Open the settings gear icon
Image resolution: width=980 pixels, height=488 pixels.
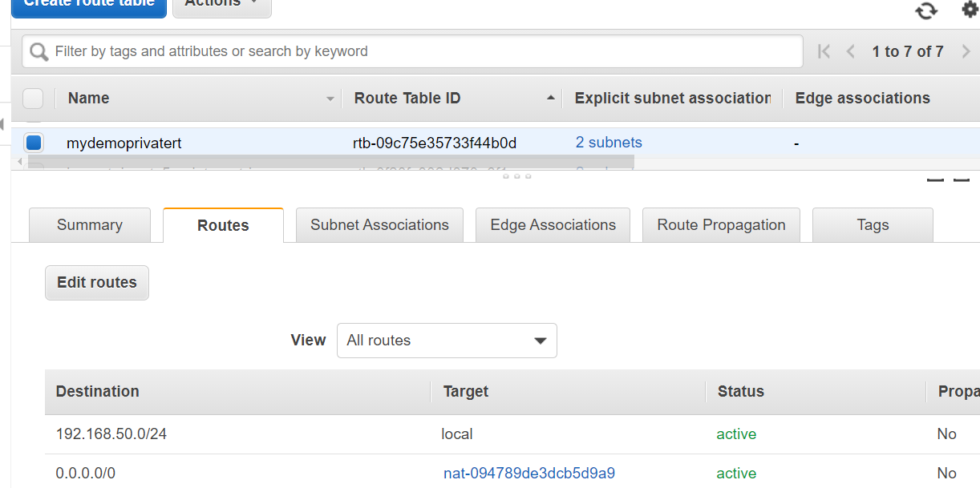[970, 9]
